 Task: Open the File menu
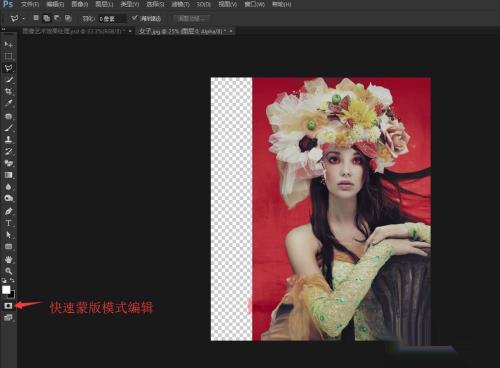(x=30, y=4)
